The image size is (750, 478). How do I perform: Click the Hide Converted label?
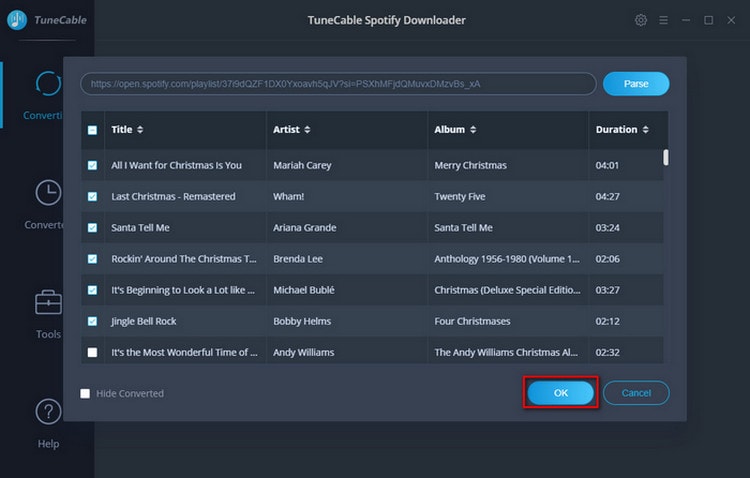[x=130, y=393]
